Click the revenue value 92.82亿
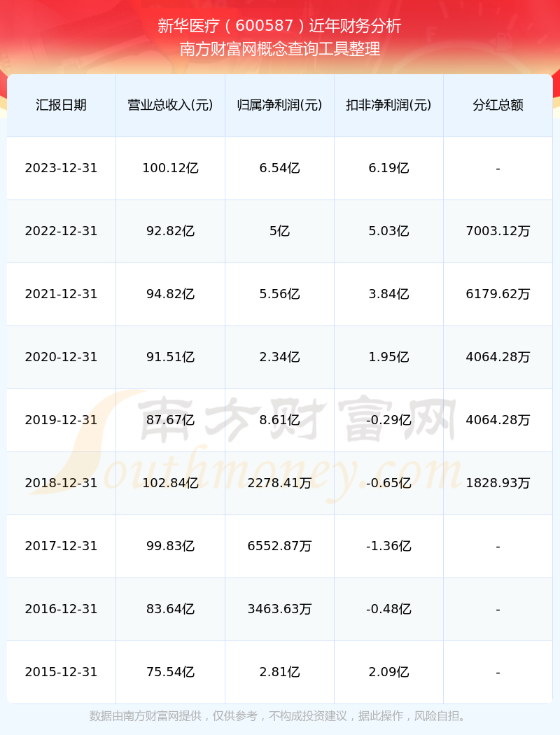 171,231
